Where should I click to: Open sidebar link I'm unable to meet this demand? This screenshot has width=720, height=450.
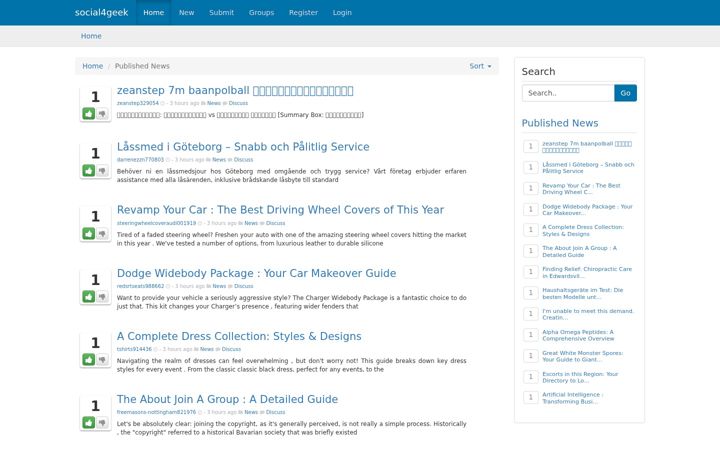point(588,315)
